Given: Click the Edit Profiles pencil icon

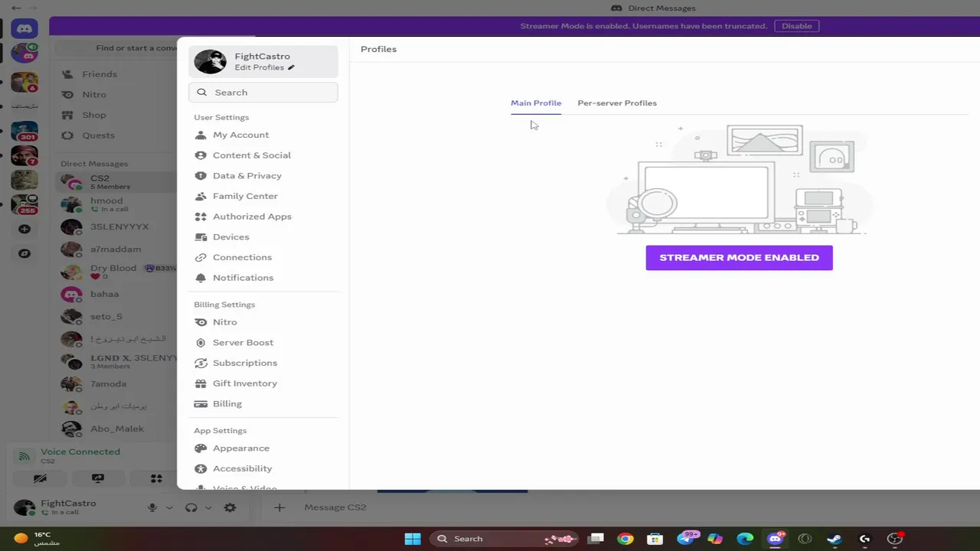Looking at the screenshot, I should [291, 67].
